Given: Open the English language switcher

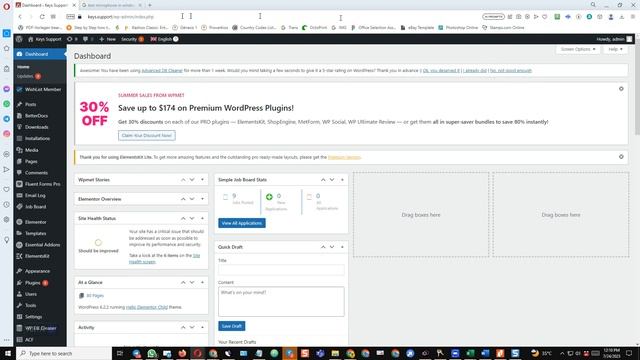Looking at the screenshot, I should [x=164, y=39].
